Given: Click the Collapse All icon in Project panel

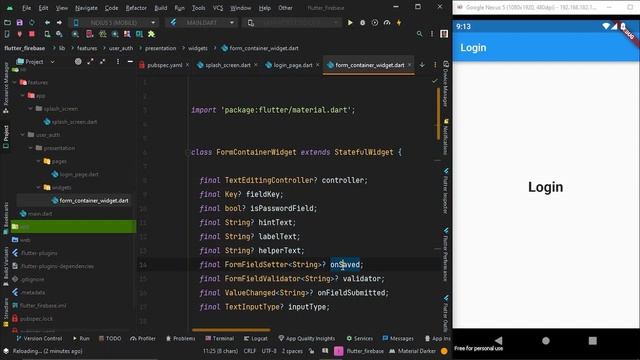Looking at the screenshot, I should pyautogui.click(x=102, y=62).
